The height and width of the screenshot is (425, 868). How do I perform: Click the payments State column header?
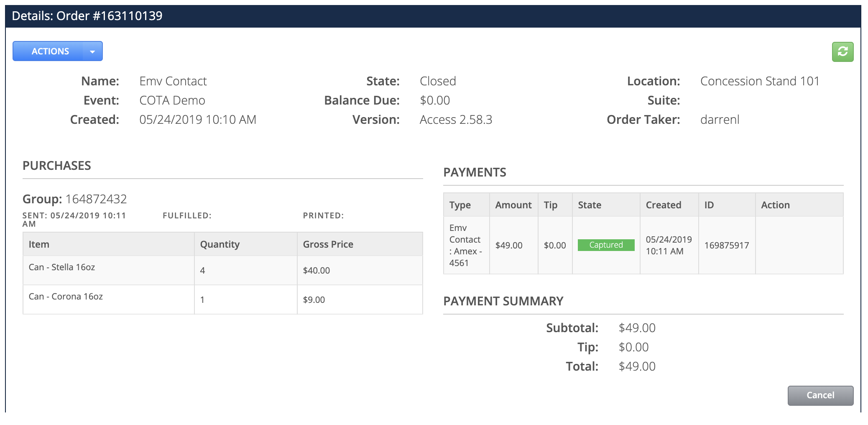(x=606, y=205)
